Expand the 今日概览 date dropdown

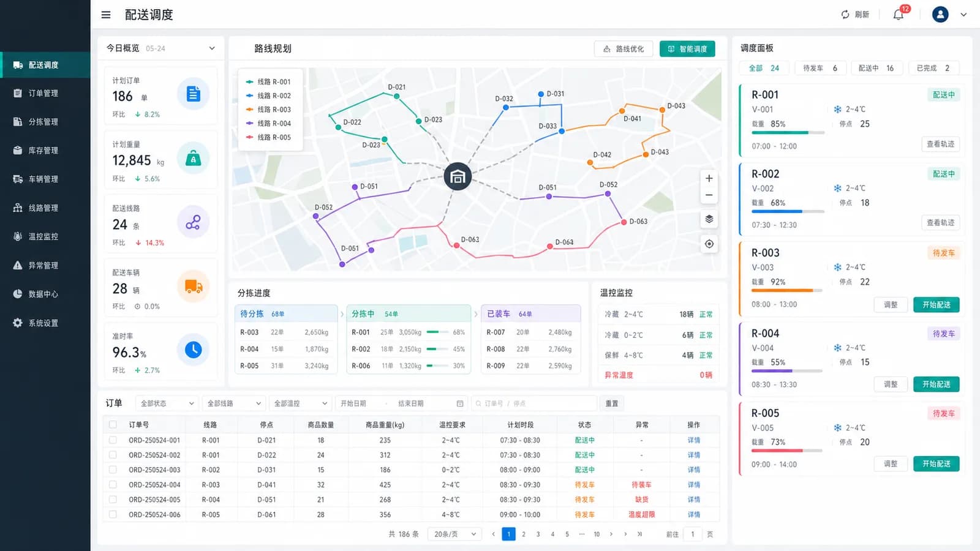(212, 48)
